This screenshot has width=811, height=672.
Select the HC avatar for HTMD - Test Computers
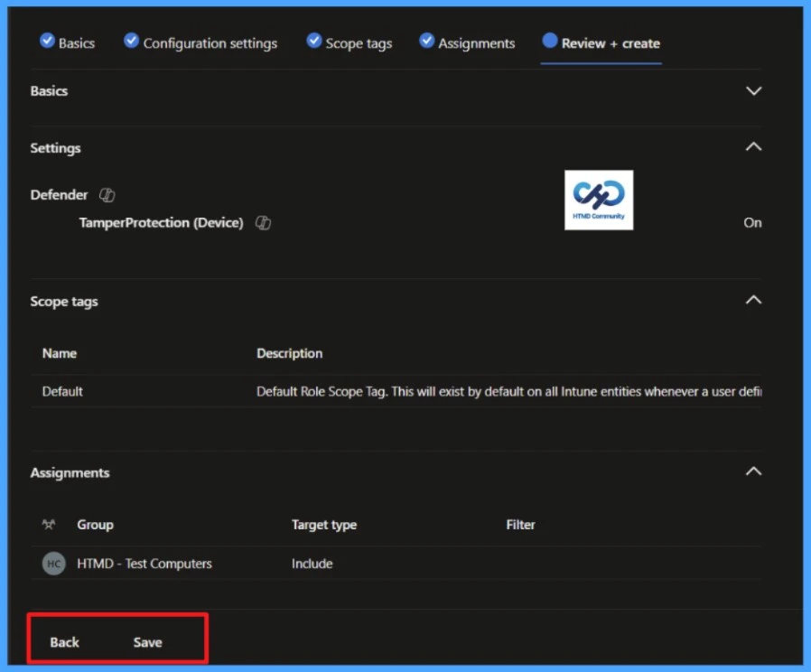pos(53,563)
